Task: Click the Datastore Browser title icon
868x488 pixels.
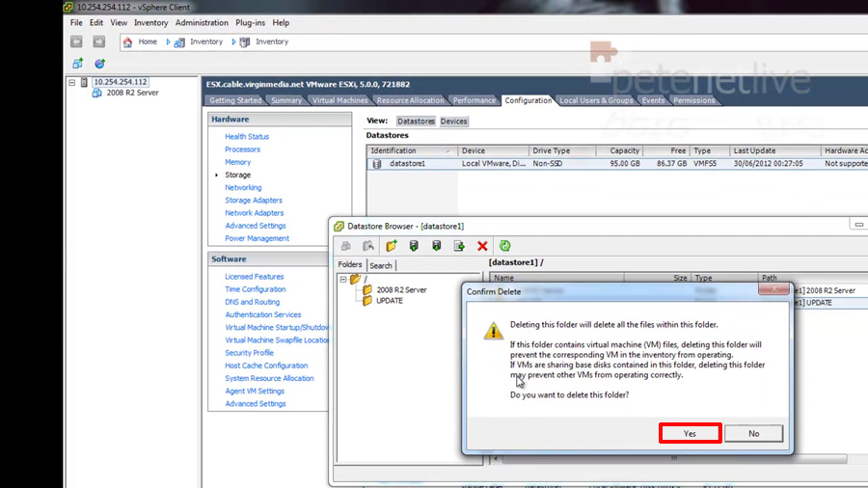Action: coord(339,226)
